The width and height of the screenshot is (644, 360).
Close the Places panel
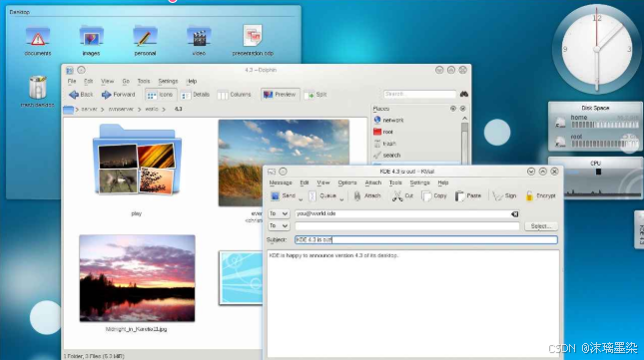tap(463, 109)
